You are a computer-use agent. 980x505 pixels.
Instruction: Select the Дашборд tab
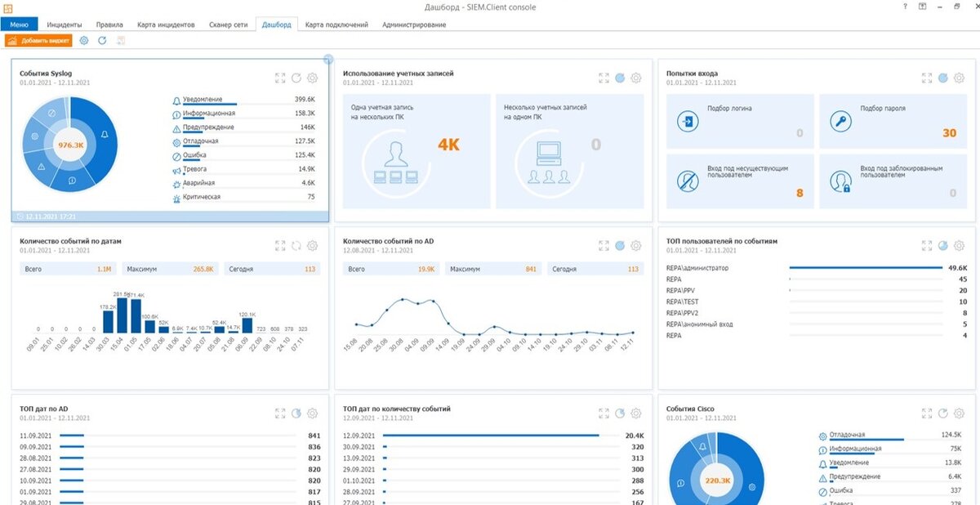click(x=276, y=25)
